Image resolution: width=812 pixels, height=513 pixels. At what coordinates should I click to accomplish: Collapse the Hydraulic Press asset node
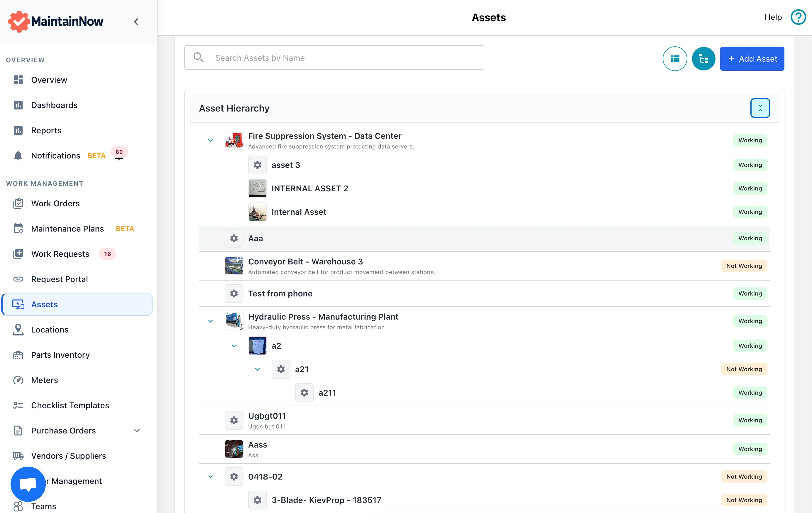pos(210,321)
